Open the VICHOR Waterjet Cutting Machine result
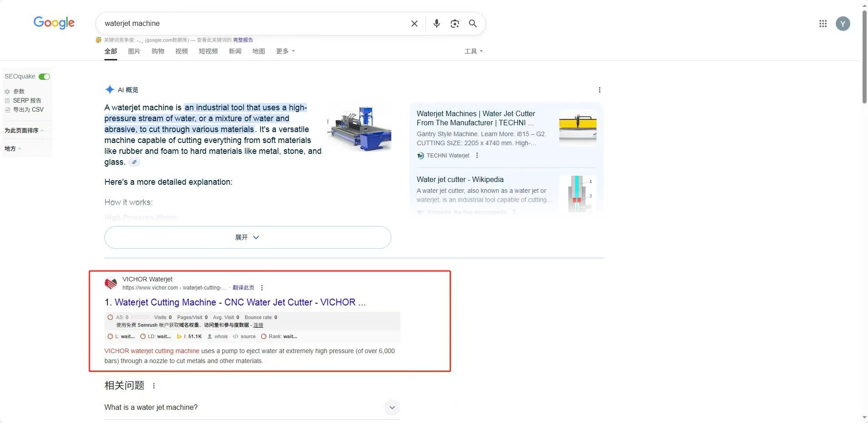868x423 pixels. [x=240, y=302]
